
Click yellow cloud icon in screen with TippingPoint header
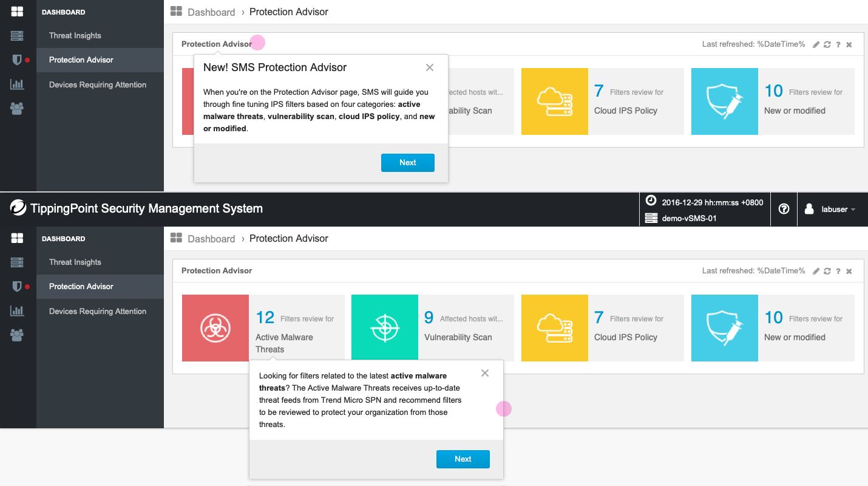555,328
